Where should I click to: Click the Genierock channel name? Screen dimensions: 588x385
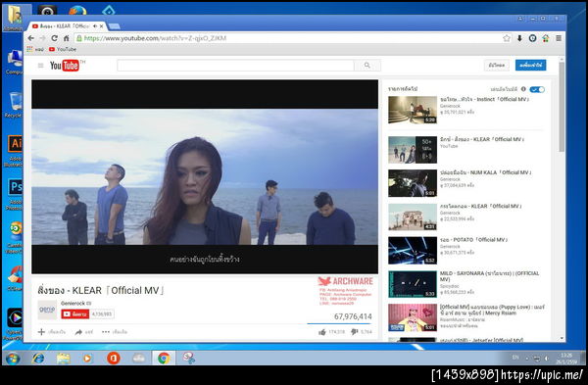tap(73, 304)
